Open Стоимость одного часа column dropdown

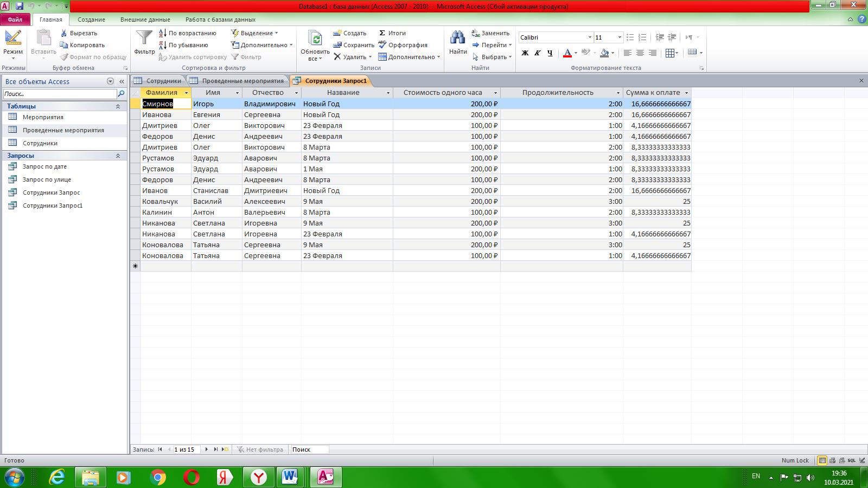(495, 93)
